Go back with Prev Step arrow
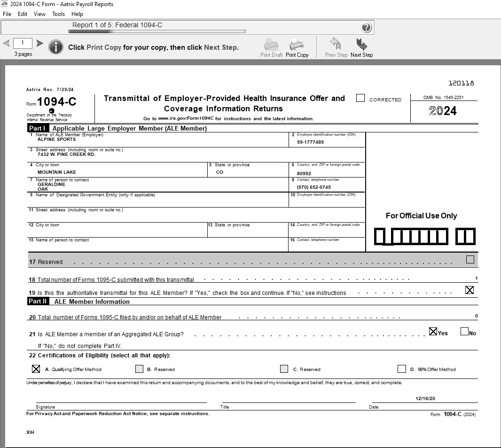 [336, 44]
